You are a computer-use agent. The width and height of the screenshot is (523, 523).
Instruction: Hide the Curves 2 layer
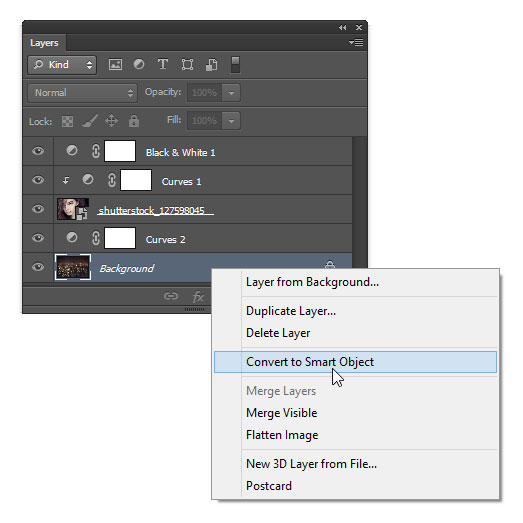coord(38,238)
